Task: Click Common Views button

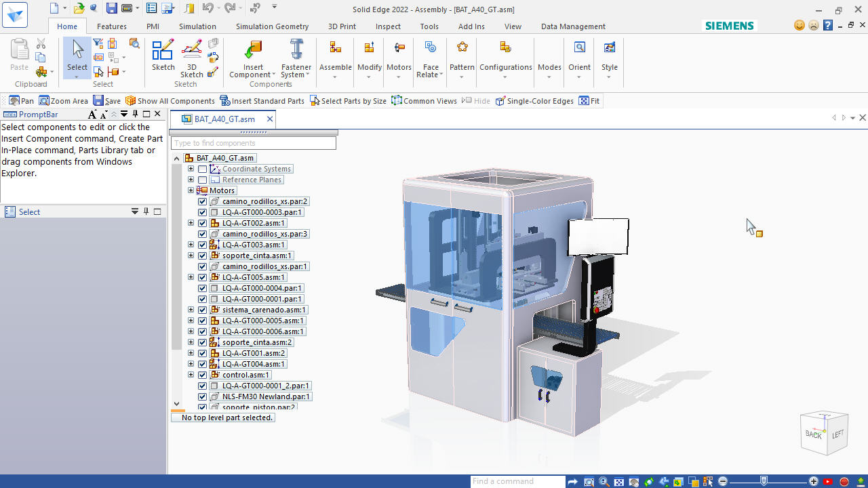Action: 424,100
